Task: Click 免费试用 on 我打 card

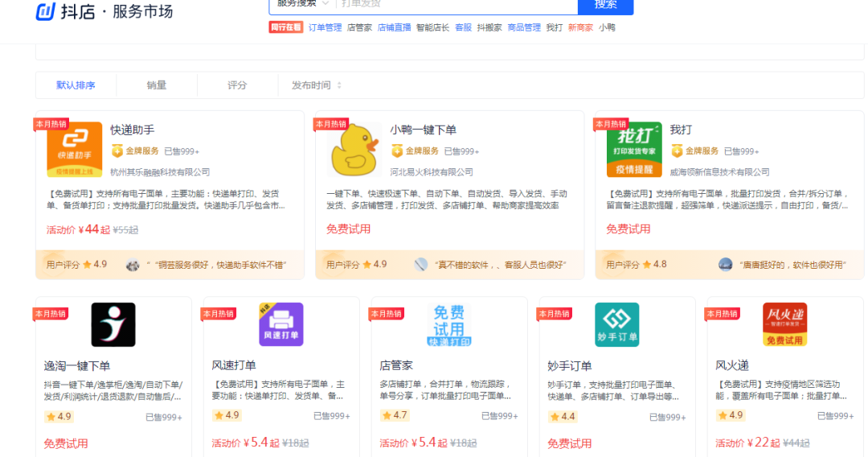Action: [x=628, y=229]
